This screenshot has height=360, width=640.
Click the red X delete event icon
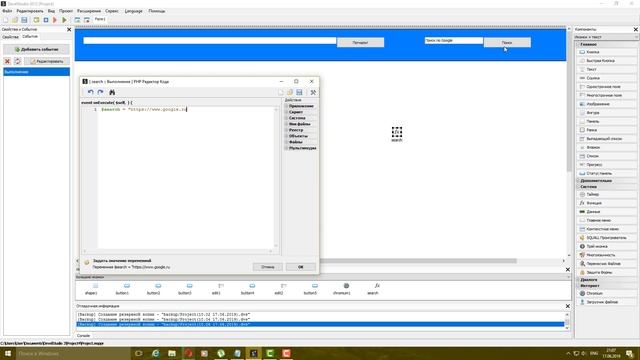(7, 61)
